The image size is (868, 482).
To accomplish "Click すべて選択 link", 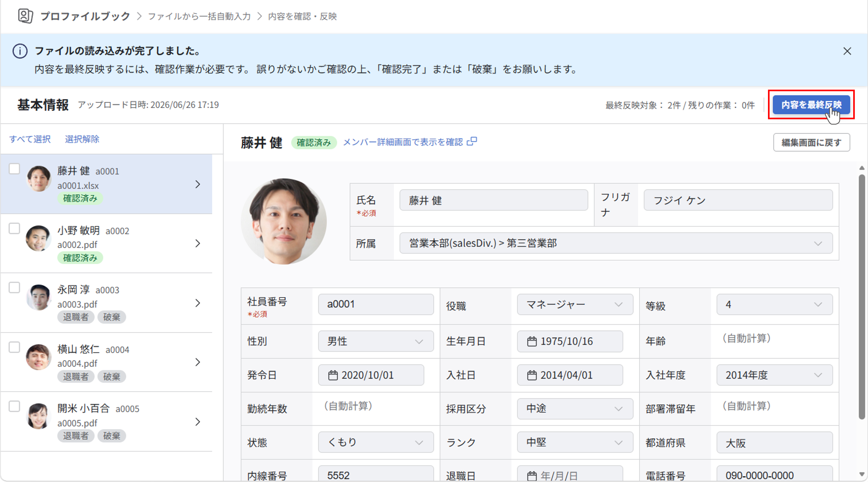I will pos(30,139).
